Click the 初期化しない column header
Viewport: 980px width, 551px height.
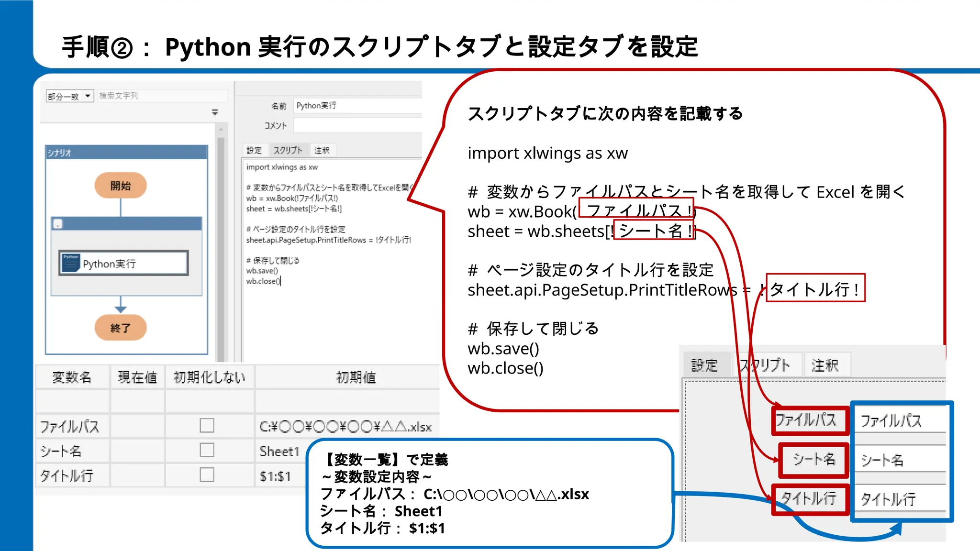pos(210,377)
